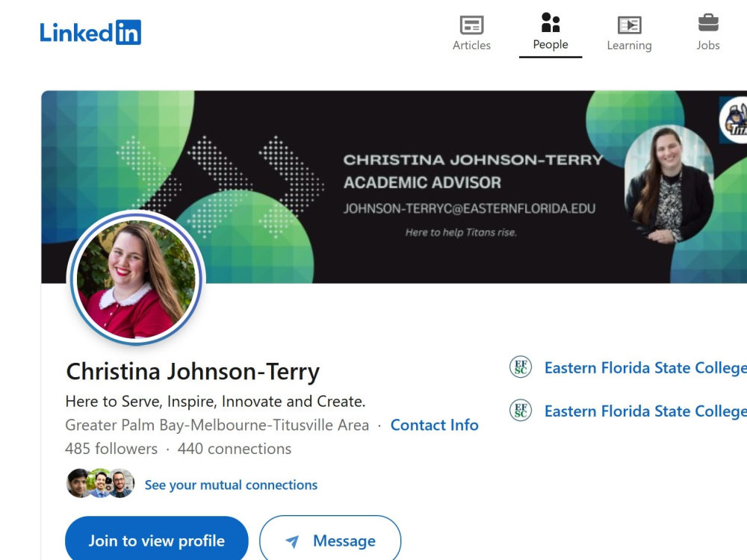
Task: Open Christina's round profile photo
Action: coord(136,278)
